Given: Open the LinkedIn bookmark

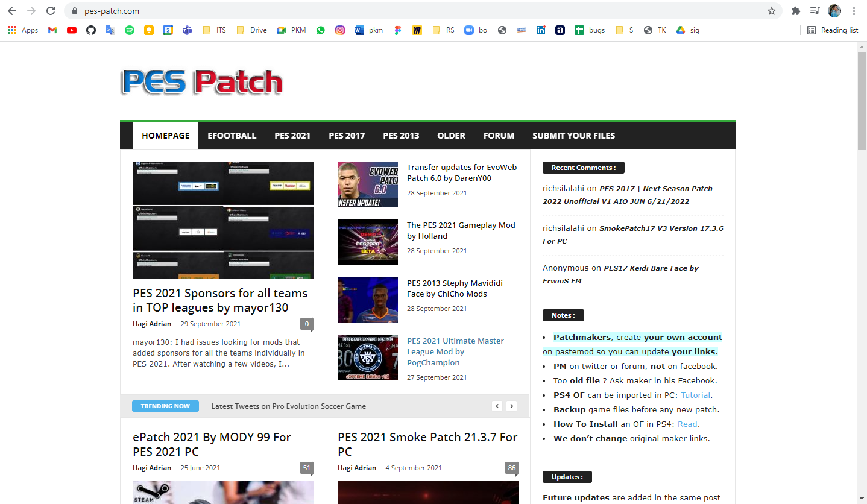Looking at the screenshot, I should click(x=541, y=30).
